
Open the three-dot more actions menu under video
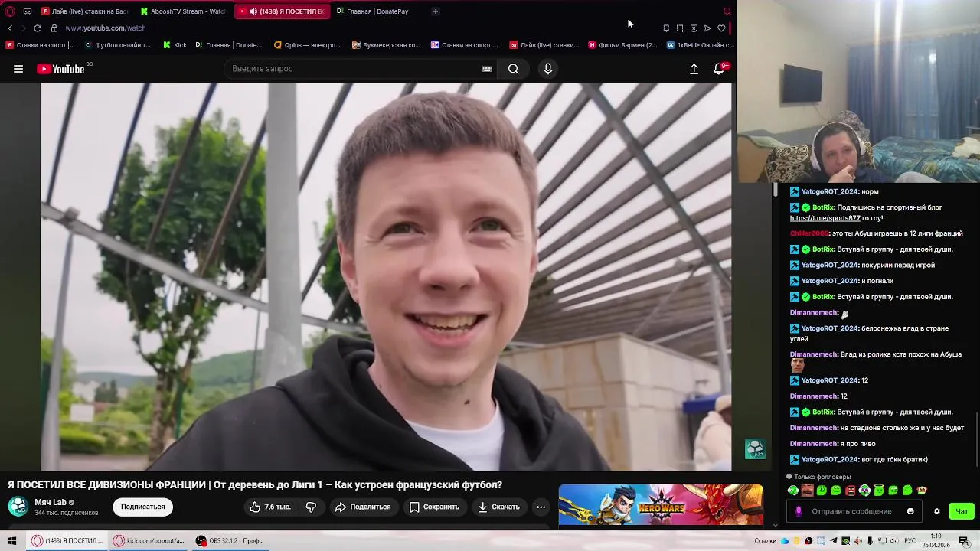541,507
